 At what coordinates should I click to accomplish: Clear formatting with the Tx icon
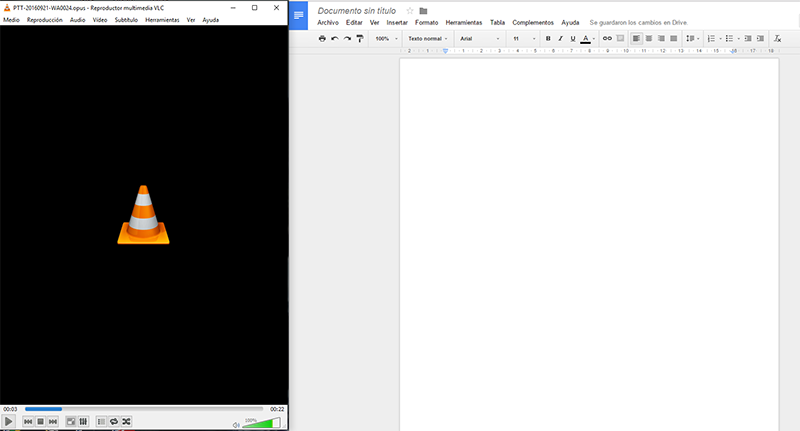[x=778, y=38]
